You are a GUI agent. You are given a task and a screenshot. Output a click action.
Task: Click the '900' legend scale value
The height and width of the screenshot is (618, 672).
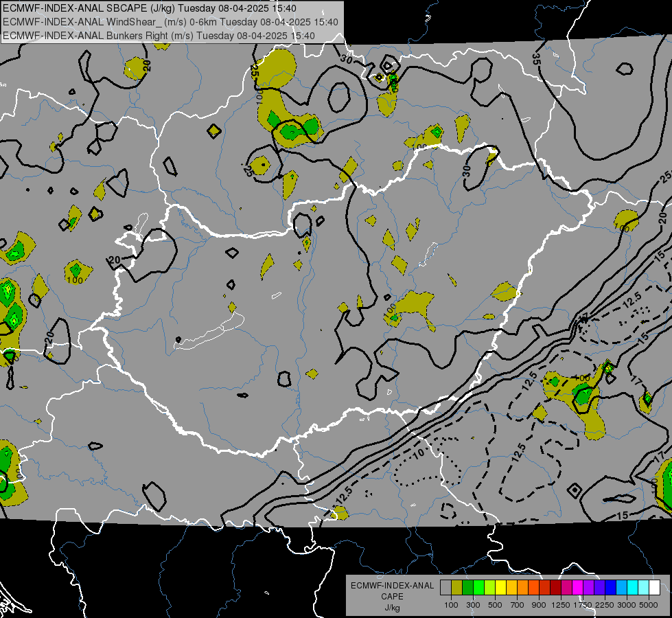(x=539, y=605)
